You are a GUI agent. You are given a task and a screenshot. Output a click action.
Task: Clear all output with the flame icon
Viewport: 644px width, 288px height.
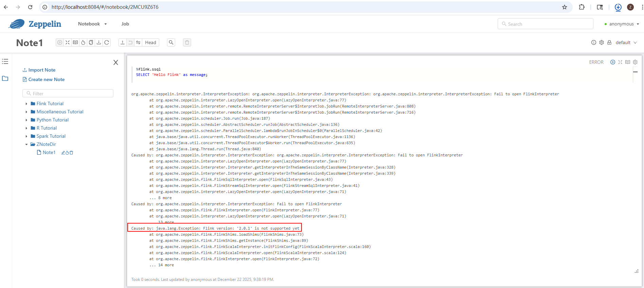pos(83,42)
